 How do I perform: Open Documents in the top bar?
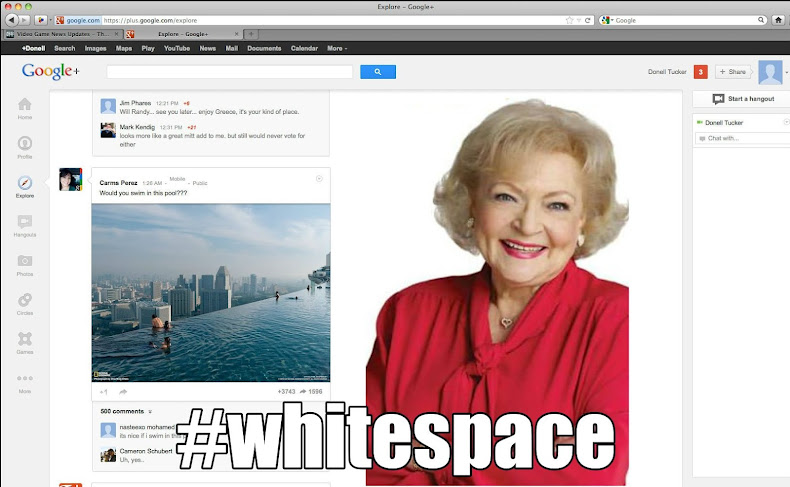tap(264, 48)
